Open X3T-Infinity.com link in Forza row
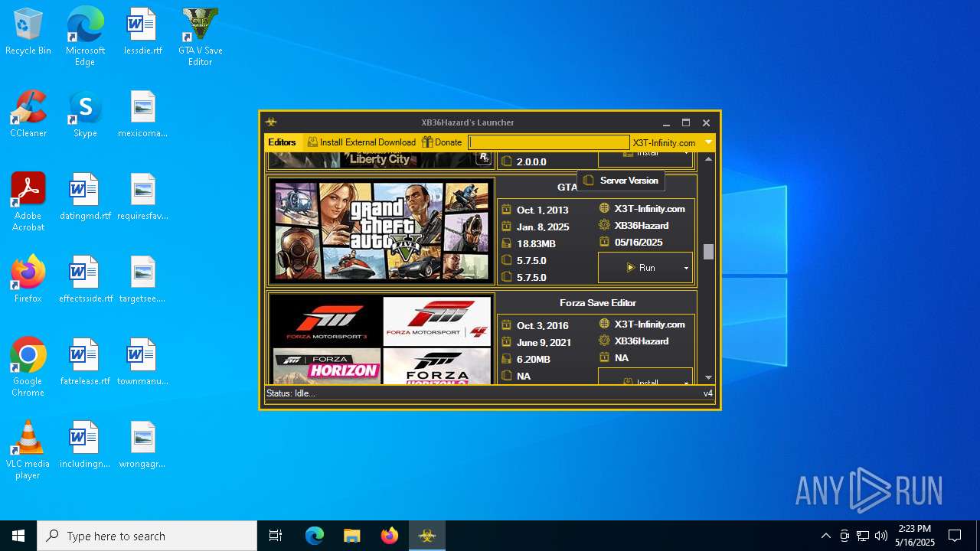This screenshot has height=551, width=980. pyautogui.click(x=649, y=324)
